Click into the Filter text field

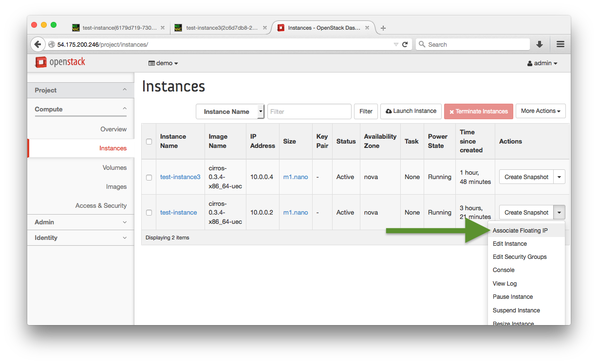coord(309,111)
